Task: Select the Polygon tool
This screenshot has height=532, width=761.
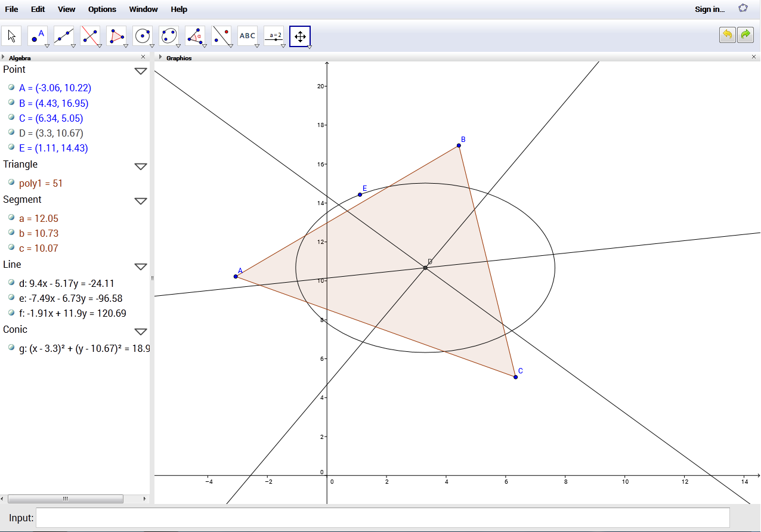Action: tap(116, 35)
